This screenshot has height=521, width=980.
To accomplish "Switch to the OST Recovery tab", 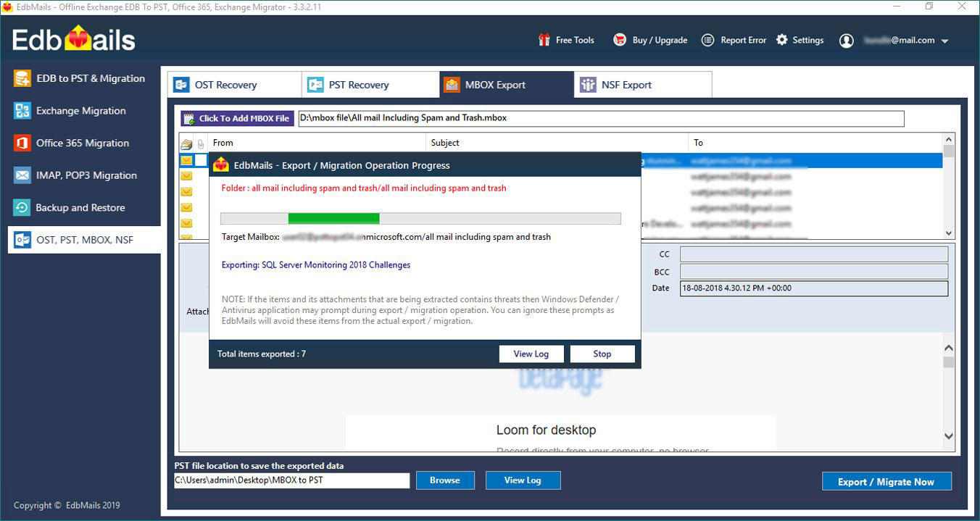I will (x=234, y=85).
